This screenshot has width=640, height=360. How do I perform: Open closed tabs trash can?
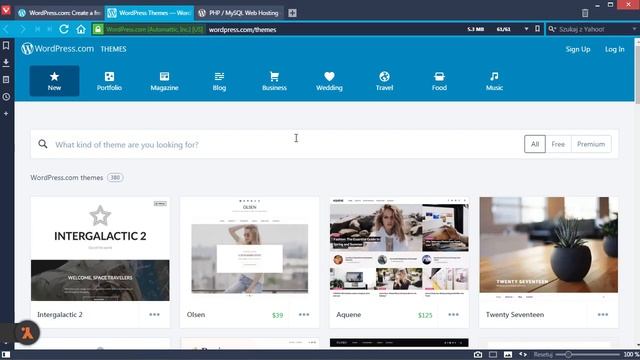tap(585, 13)
